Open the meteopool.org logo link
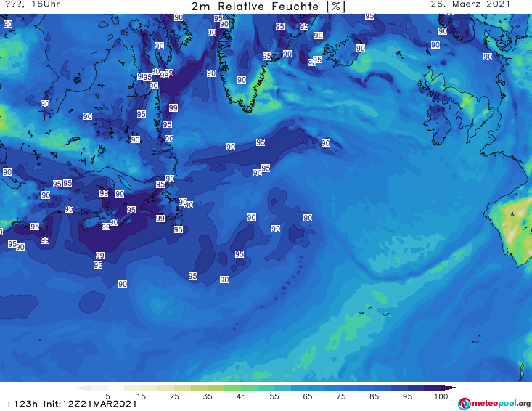532x411 pixels. (x=494, y=404)
